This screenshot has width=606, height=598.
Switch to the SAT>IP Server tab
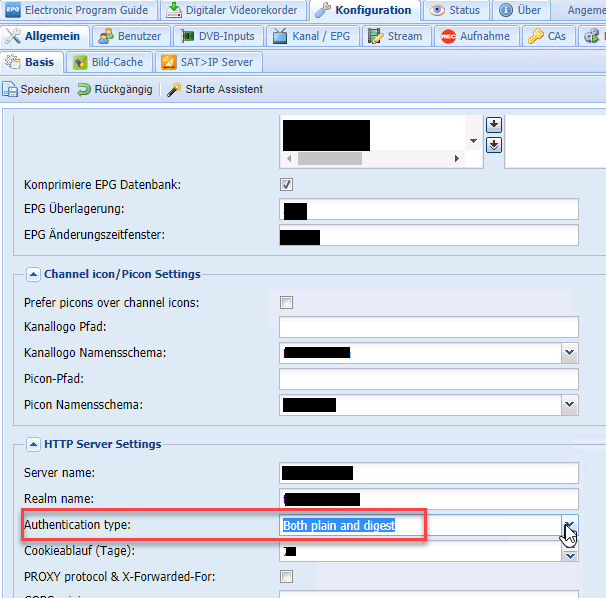[209, 62]
